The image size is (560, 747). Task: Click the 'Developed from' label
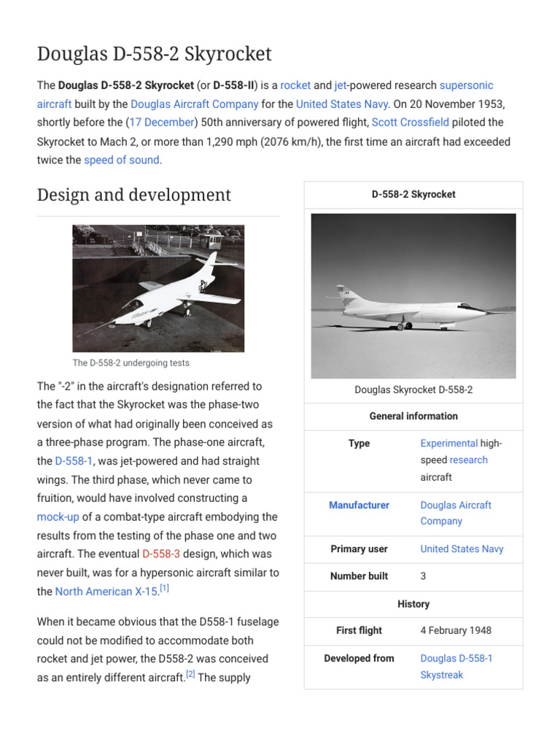coord(359,659)
